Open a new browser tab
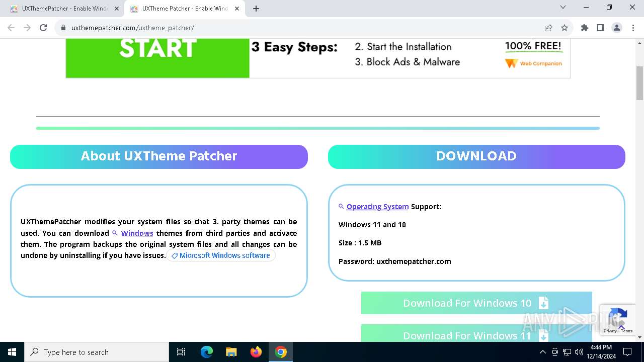 click(256, 9)
